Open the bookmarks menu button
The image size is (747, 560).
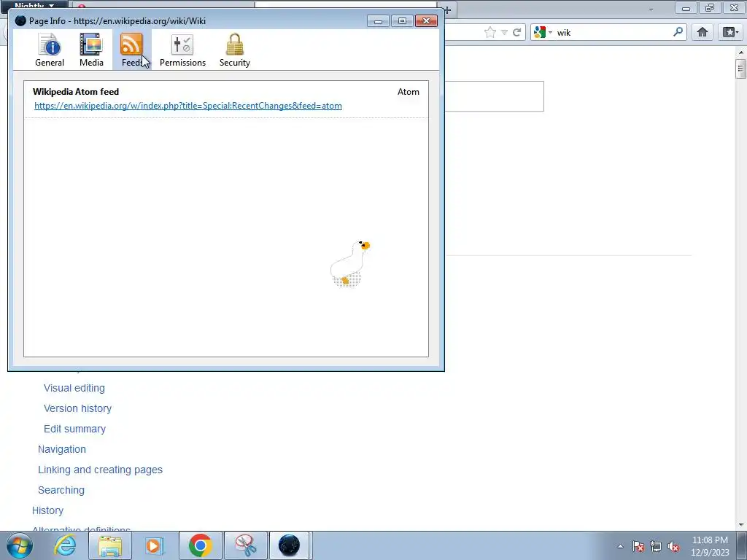coord(730,32)
